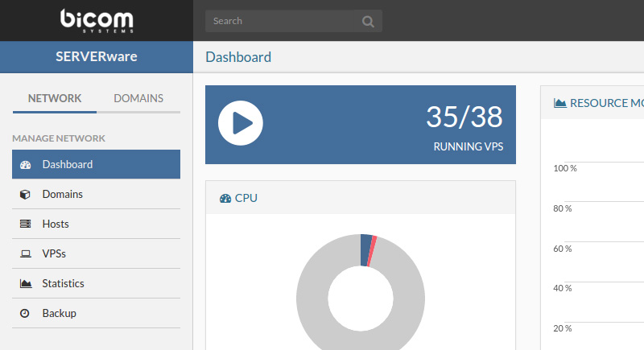Click the VPSs laptop icon

(x=25, y=254)
